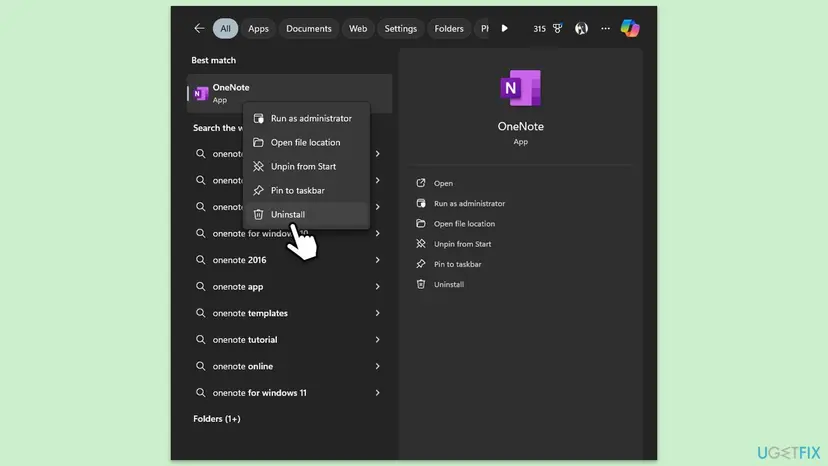828x466 pixels.
Task: Go back with the left arrow icon
Action: (x=199, y=29)
